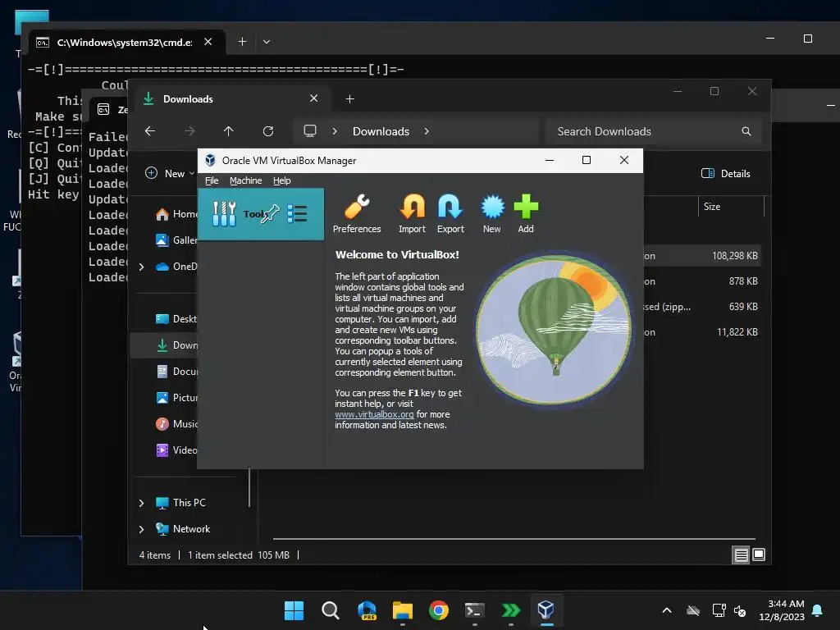Open a new terminal tab
Image resolution: width=840 pixels, height=630 pixels.
click(242, 42)
